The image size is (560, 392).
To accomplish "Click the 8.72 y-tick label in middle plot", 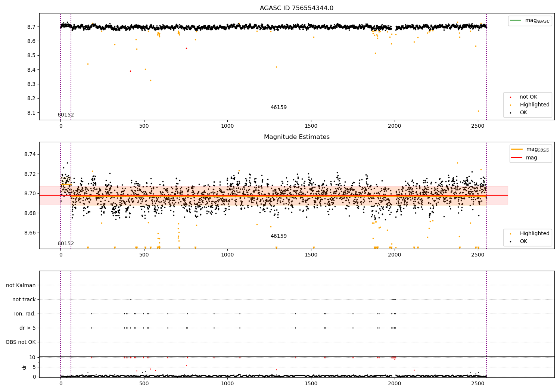I will coord(30,174).
